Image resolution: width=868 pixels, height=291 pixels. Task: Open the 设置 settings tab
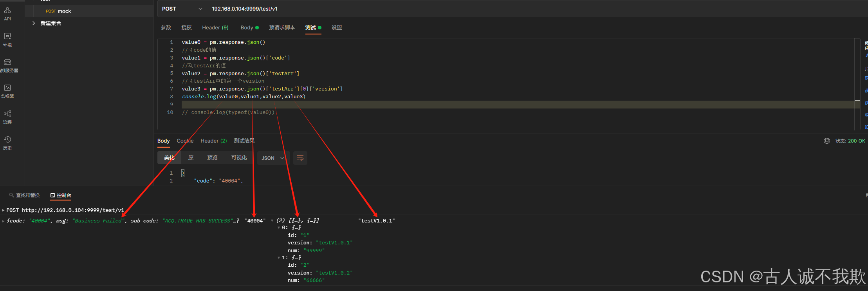click(337, 27)
